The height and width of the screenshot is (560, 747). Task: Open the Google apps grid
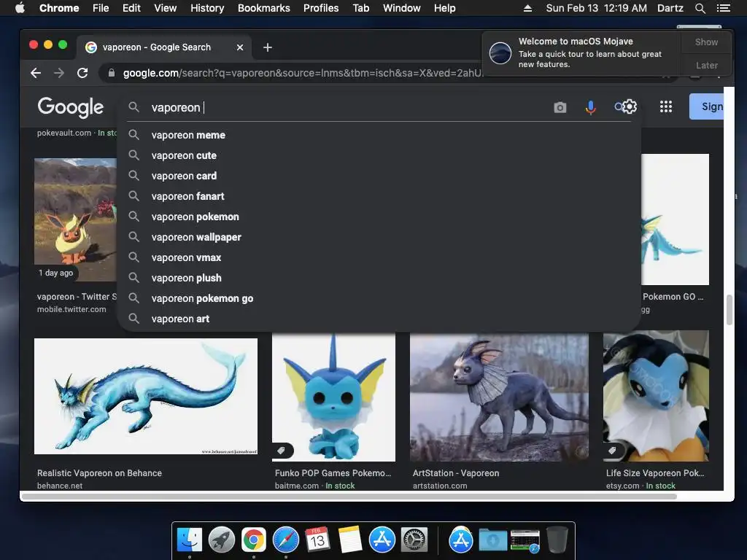(665, 106)
